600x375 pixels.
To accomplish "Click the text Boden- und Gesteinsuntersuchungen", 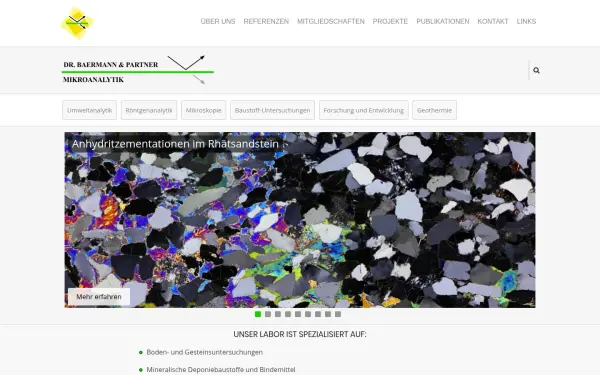I will coord(205,352).
